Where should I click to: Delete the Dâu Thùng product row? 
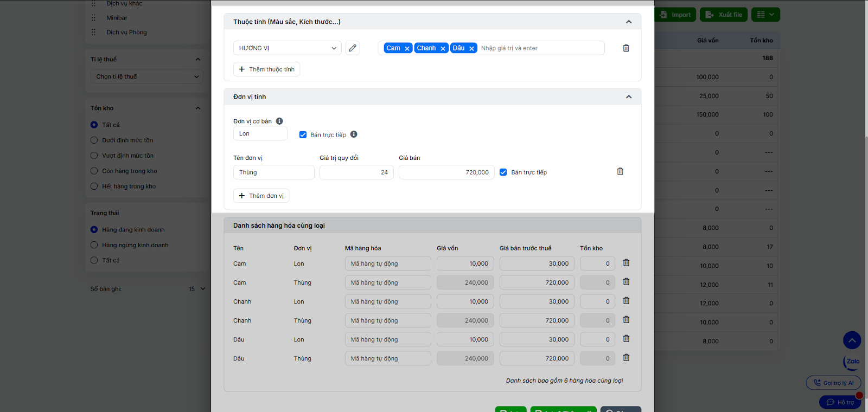pos(626,358)
